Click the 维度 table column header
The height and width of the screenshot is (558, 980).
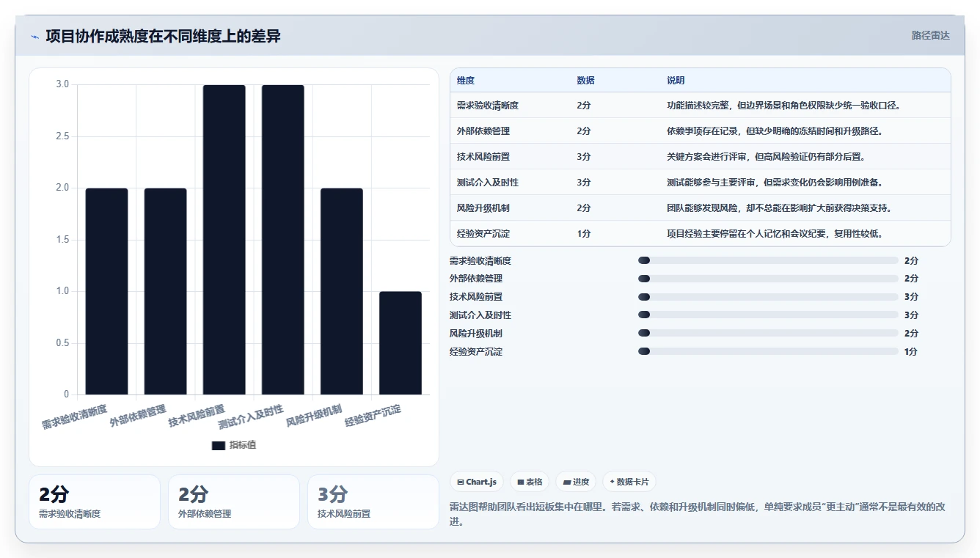click(466, 81)
